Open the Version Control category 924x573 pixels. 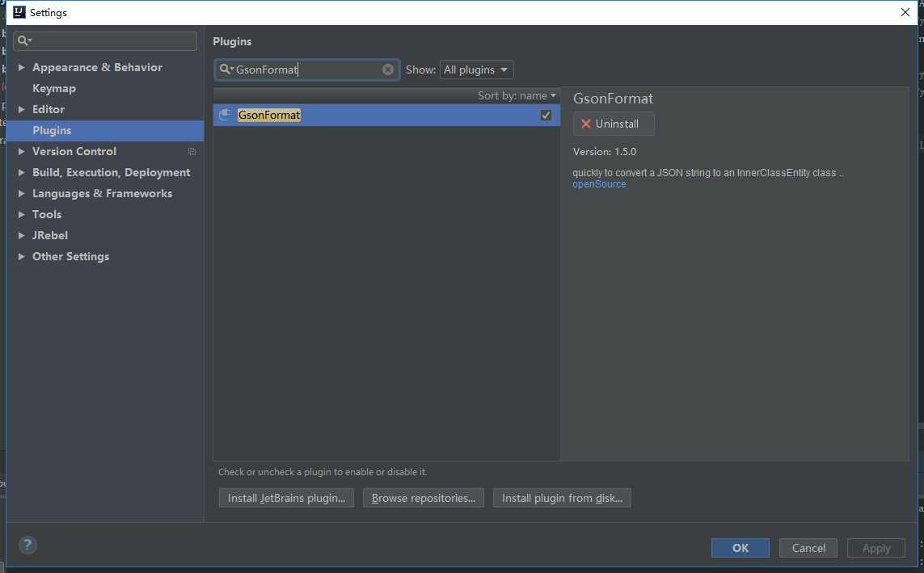pos(74,151)
